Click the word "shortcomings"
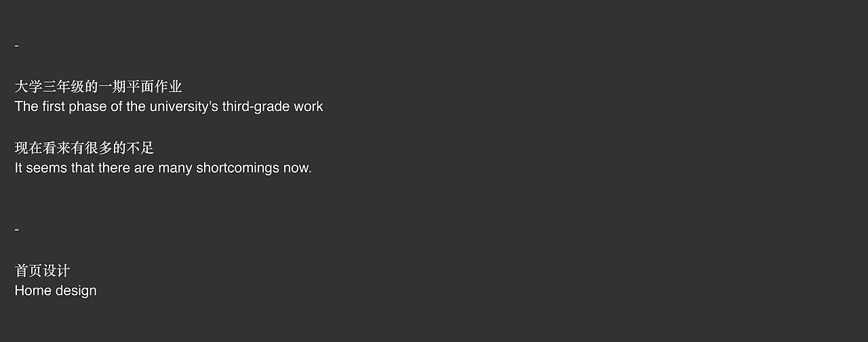Image resolution: width=868 pixels, height=342 pixels. pyautogui.click(x=237, y=168)
